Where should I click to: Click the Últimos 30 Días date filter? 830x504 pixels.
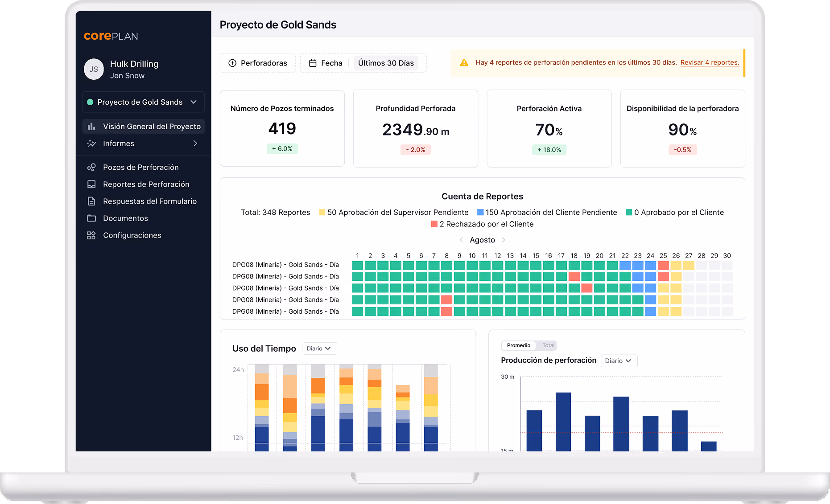click(x=386, y=63)
